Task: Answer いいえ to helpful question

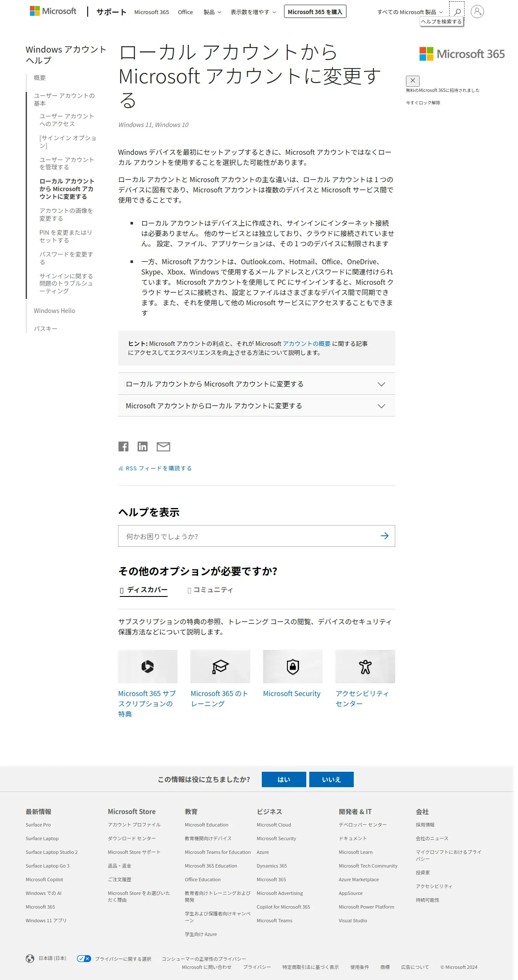Action: tap(332, 779)
